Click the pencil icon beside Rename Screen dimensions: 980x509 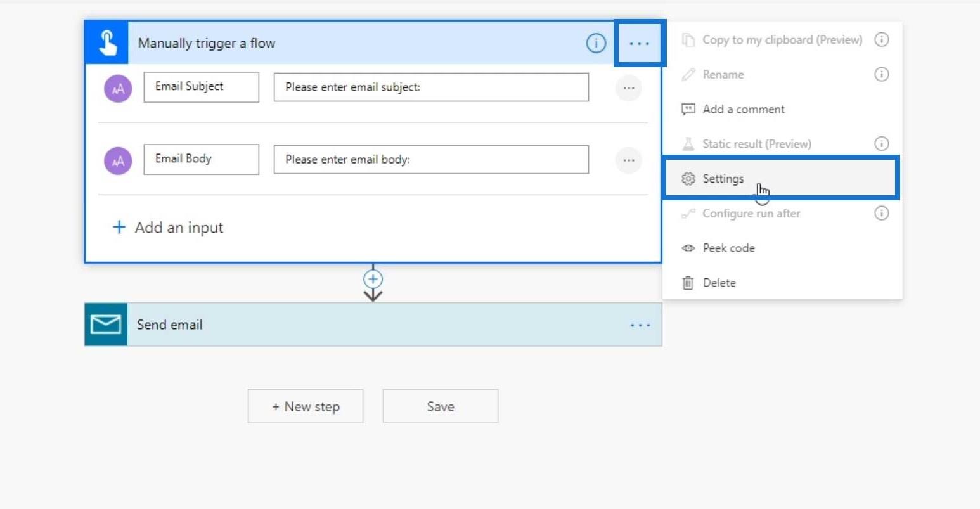688,75
